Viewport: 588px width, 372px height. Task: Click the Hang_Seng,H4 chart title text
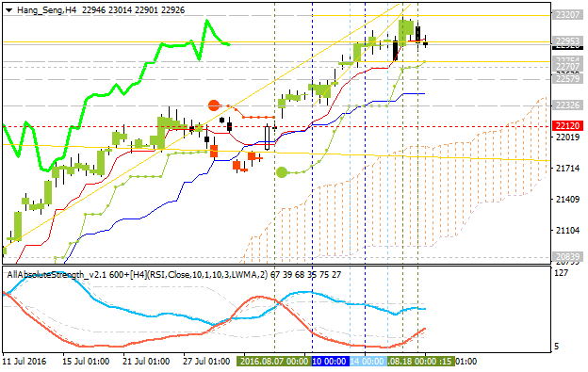point(47,10)
